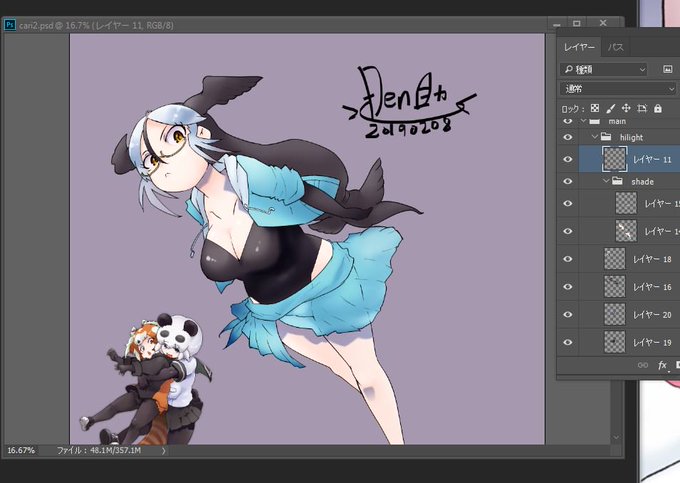This screenshot has height=483, width=680.
Task: Click the link layers chain icon
Action: (x=643, y=365)
